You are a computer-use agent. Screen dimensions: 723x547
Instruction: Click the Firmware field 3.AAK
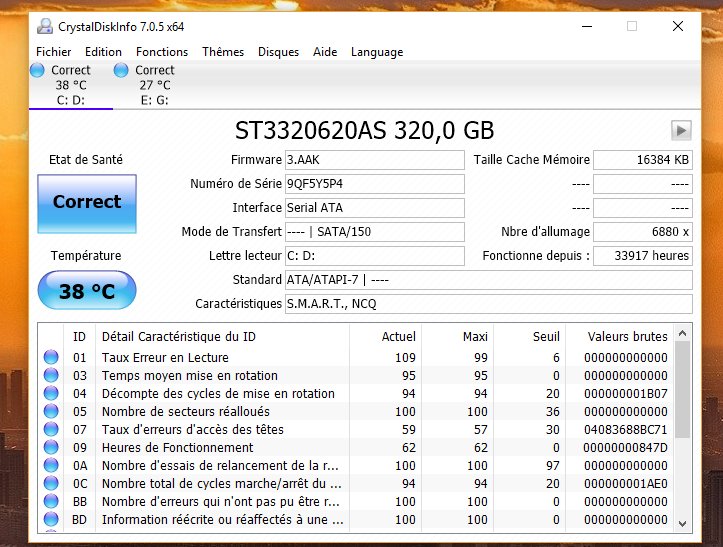(374, 160)
